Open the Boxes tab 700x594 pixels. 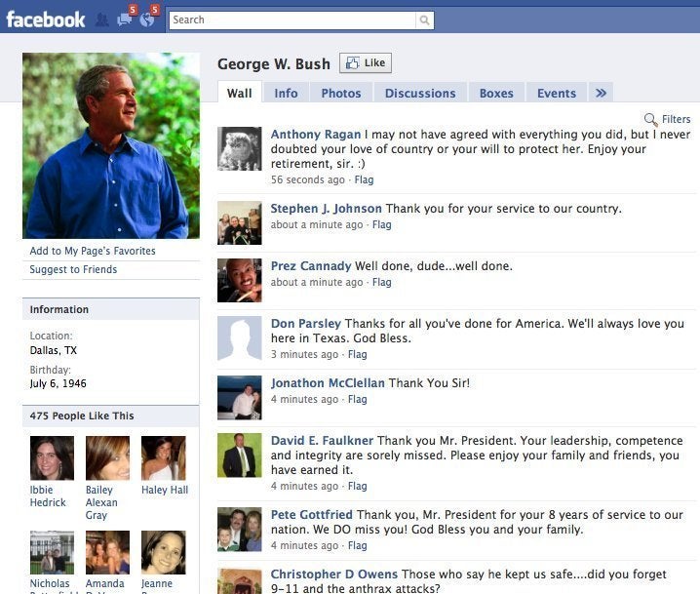(x=496, y=93)
